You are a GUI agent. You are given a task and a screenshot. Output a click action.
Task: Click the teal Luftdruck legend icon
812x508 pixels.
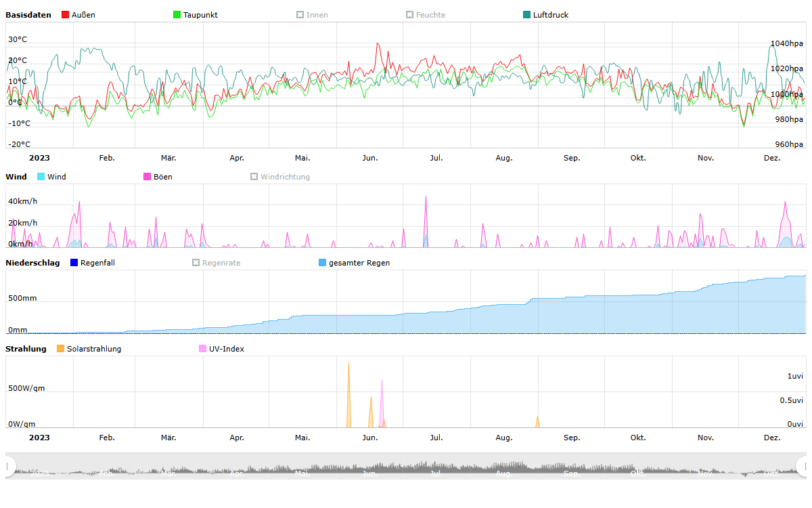click(x=527, y=15)
